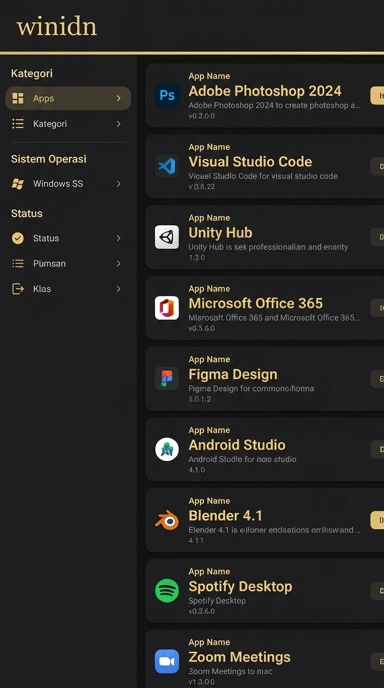The image size is (384, 688).
Task: Expand the Klas item chevron
Action: [x=118, y=289]
